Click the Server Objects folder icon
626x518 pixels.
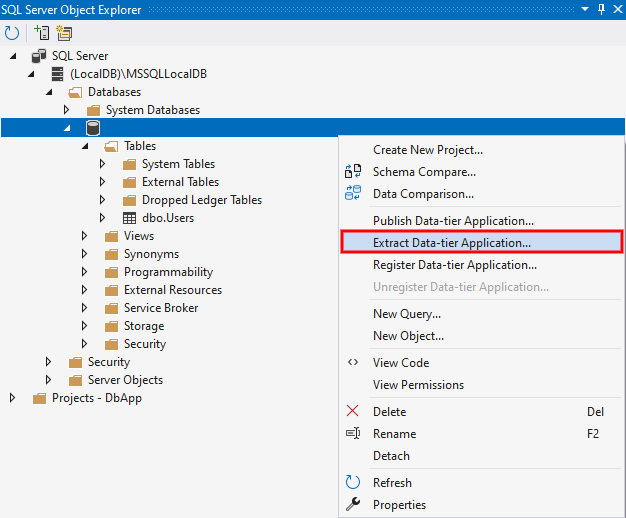pos(75,380)
